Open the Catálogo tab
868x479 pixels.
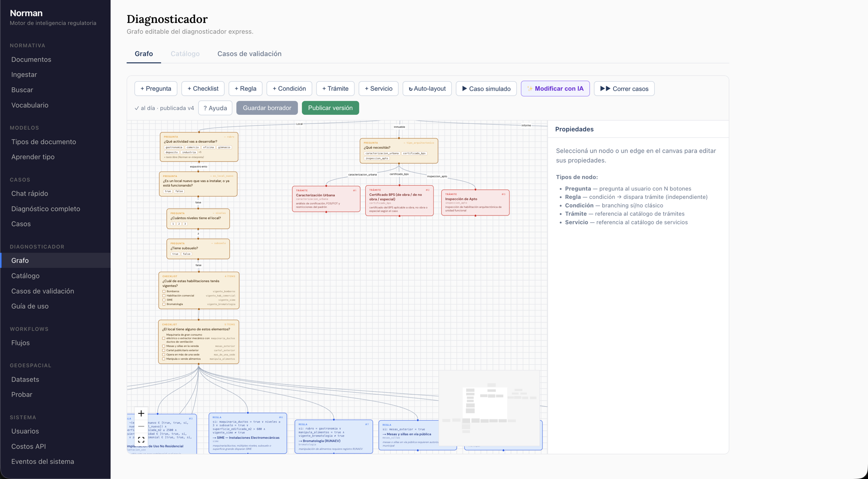(x=185, y=54)
